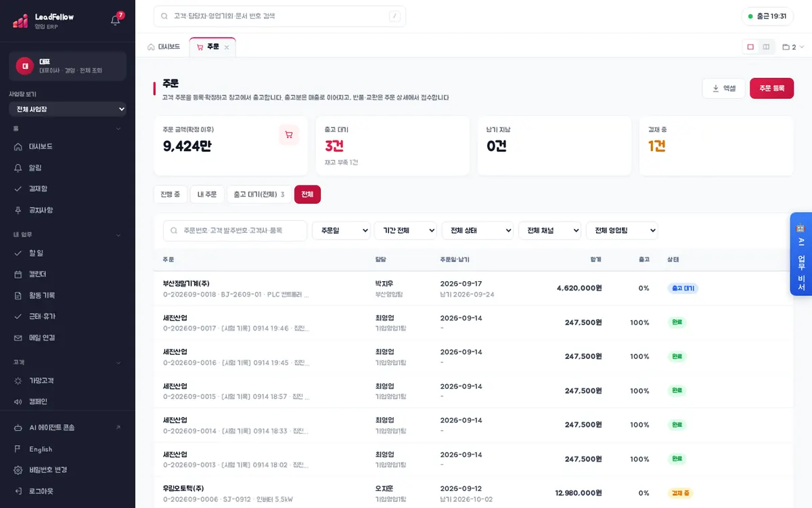Open 근태·휴가 in the sidebar

click(x=68, y=316)
